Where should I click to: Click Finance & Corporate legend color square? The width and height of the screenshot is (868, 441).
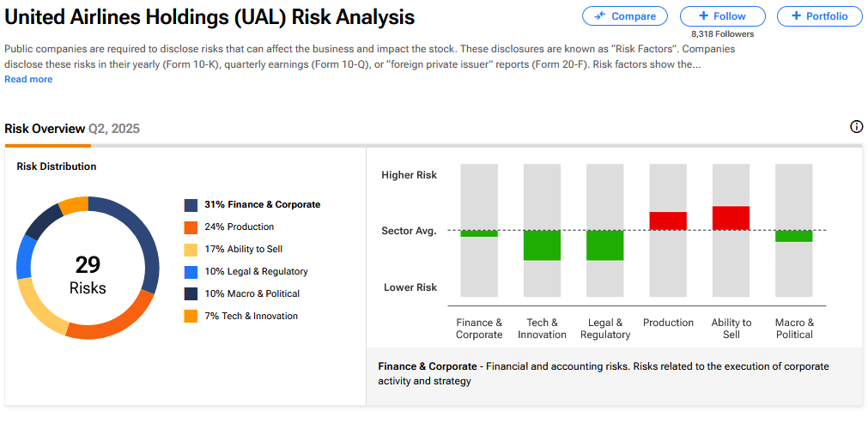coord(191,205)
